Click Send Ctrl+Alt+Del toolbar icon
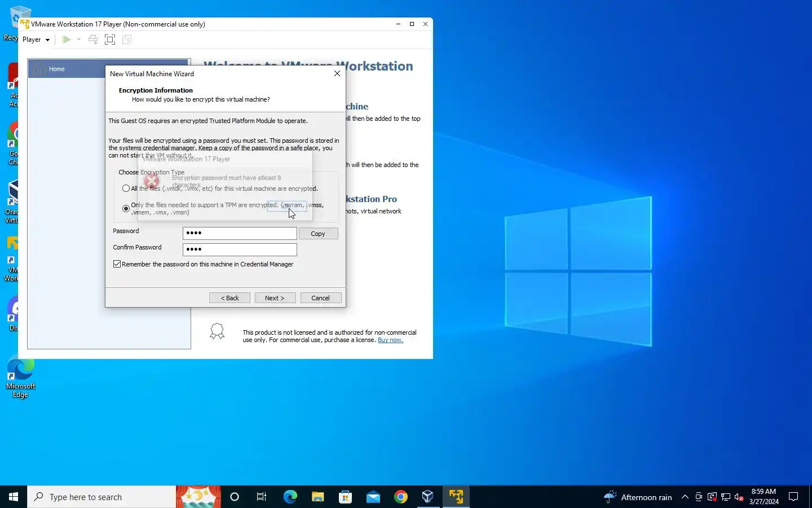The image size is (812, 508). [x=93, y=40]
